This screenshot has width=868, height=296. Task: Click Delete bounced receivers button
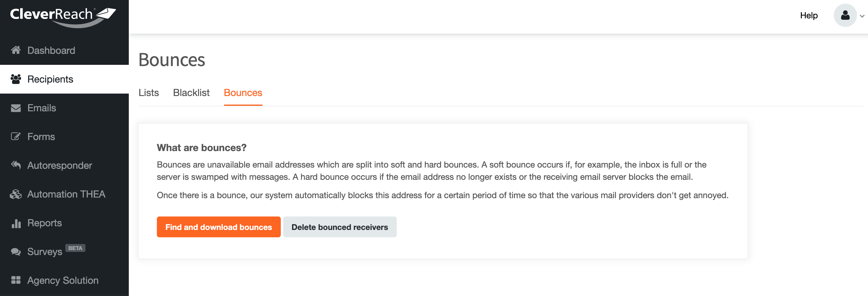(340, 227)
